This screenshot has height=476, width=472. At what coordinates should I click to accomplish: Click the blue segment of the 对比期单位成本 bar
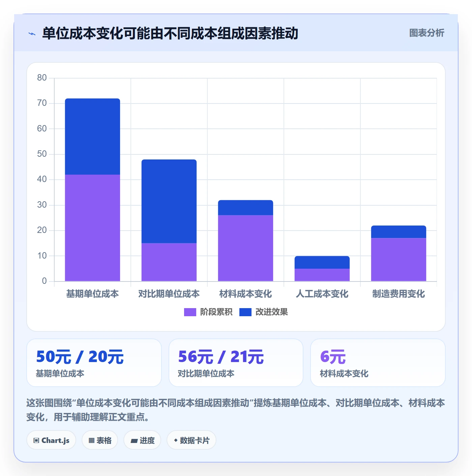(x=169, y=201)
